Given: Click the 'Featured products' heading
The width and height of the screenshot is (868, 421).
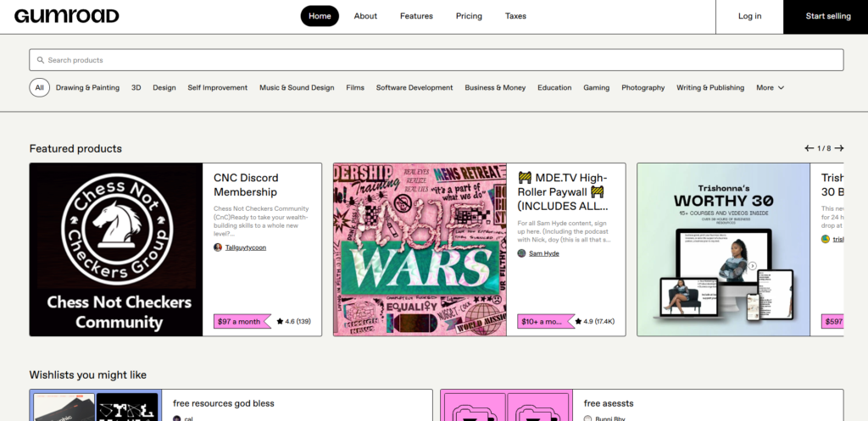Looking at the screenshot, I should [75, 148].
